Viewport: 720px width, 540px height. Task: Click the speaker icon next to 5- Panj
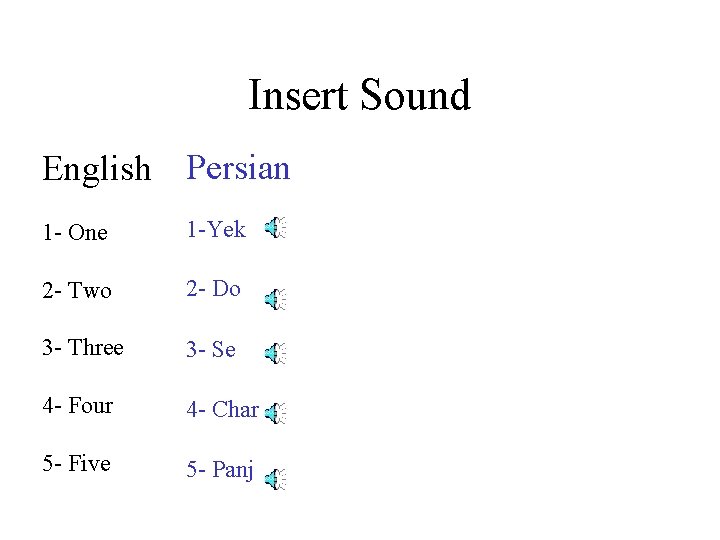[x=275, y=479]
